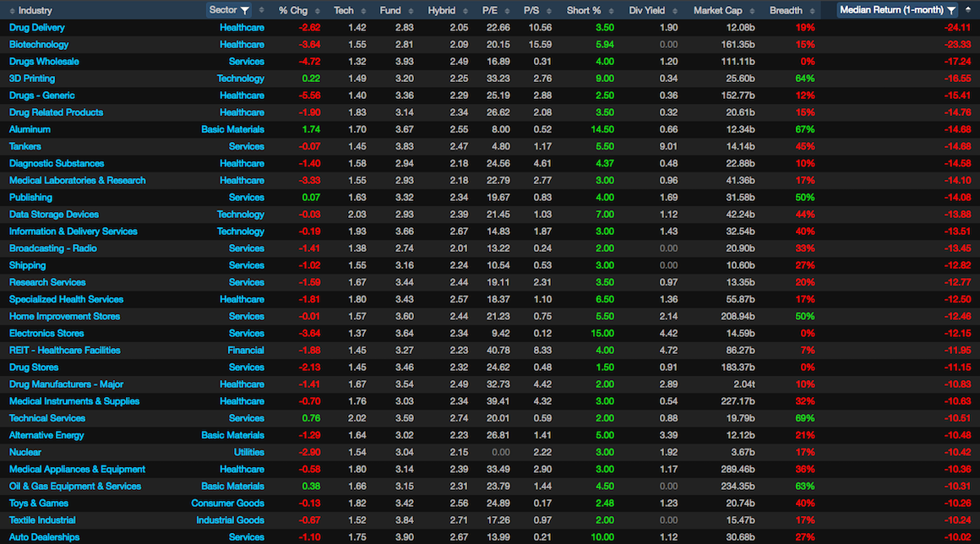Open the Publishing industry link
Viewport: 980px width, 544px height.
point(30,198)
